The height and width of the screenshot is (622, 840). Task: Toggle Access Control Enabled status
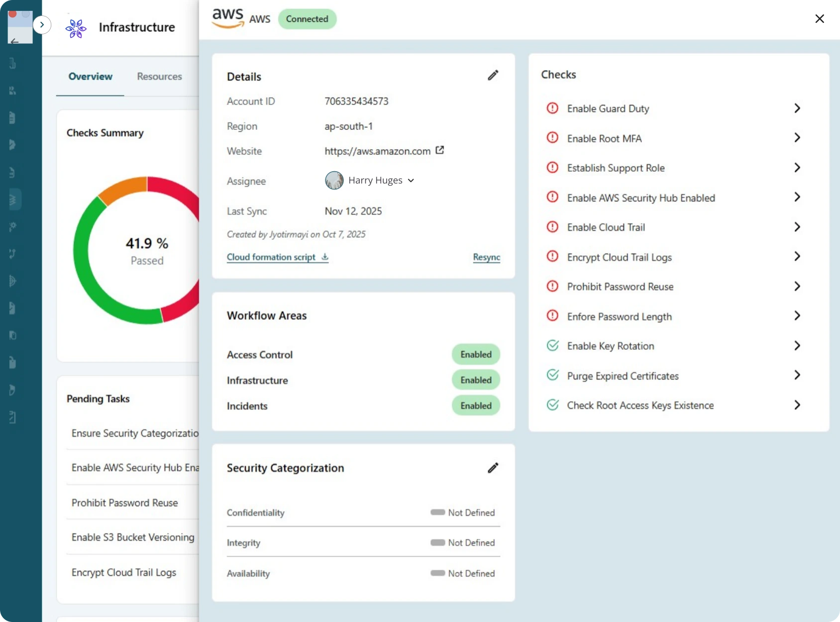(x=475, y=354)
